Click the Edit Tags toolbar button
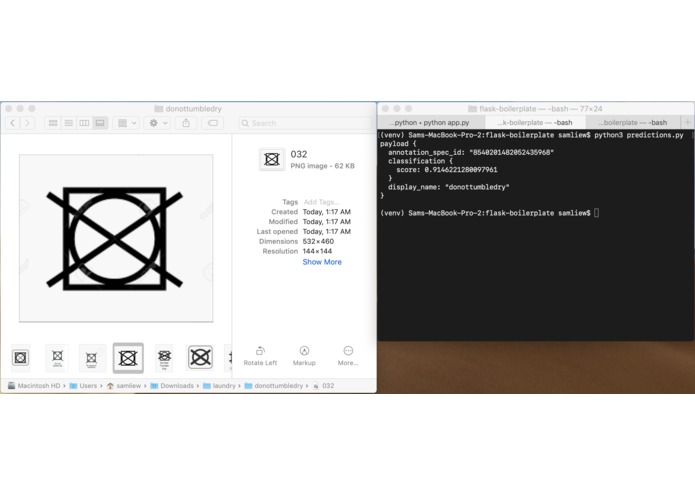The image size is (695, 494). (213, 123)
